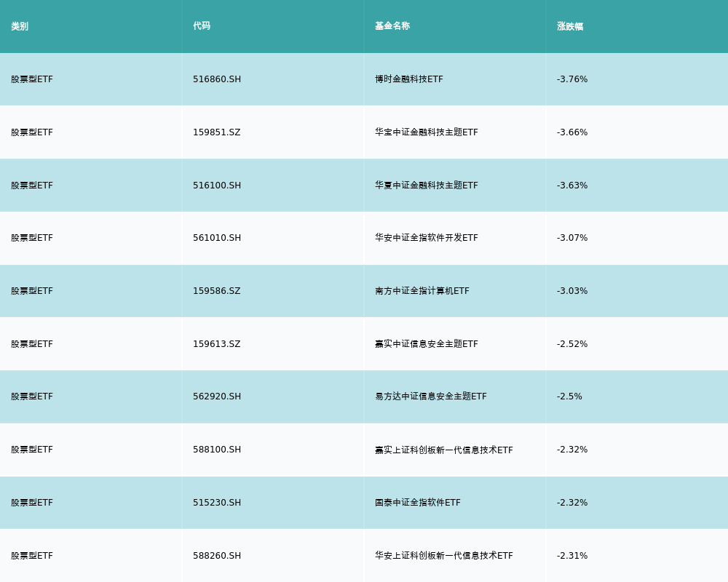This screenshot has width=728, height=582.
Task: Select fund code 588100.SH
Action: click(x=217, y=450)
